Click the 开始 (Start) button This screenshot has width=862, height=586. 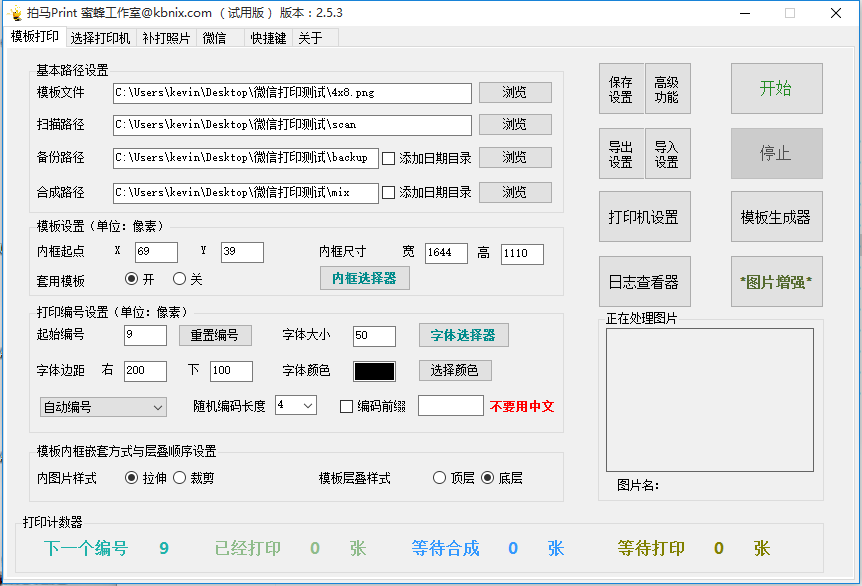(x=778, y=88)
